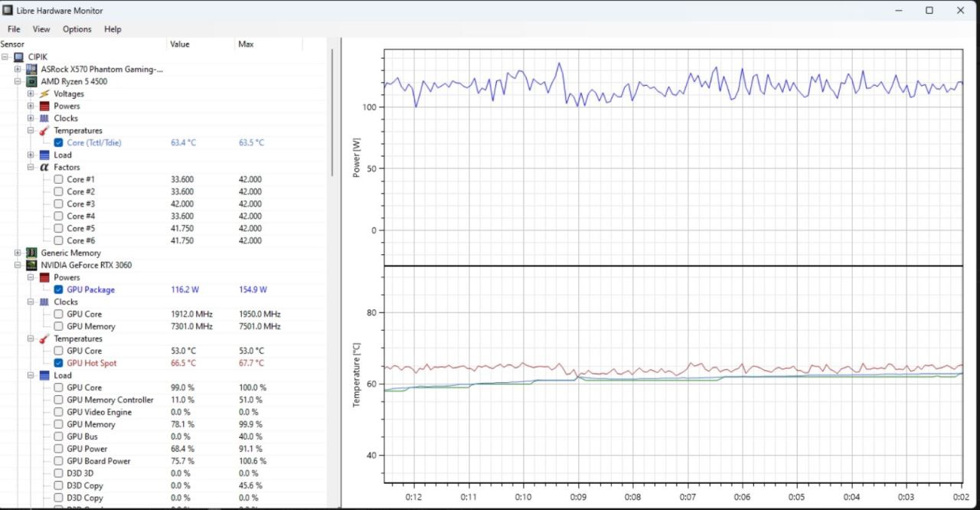980x510 pixels.
Task: Select the NVIDIA GeForce RTX 3060 label
Action: pos(87,265)
